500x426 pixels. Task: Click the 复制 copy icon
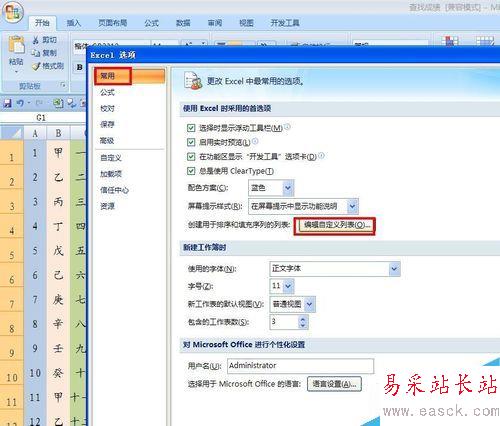point(36,53)
